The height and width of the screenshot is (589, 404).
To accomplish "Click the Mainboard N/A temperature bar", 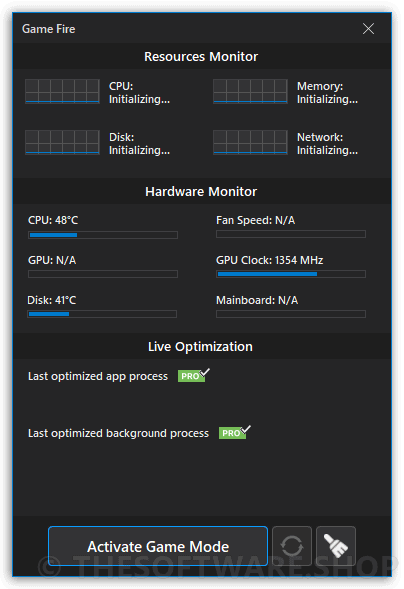I will 291,314.
